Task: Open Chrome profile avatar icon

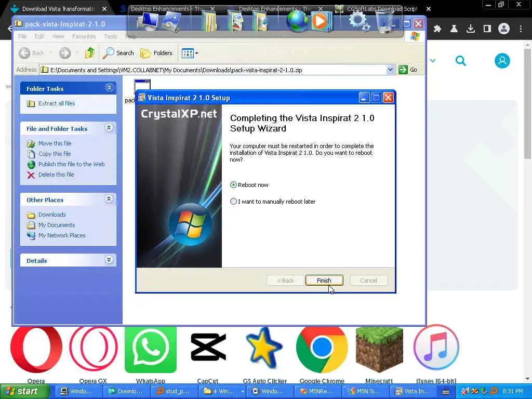Action: pyautogui.click(x=504, y=29)
